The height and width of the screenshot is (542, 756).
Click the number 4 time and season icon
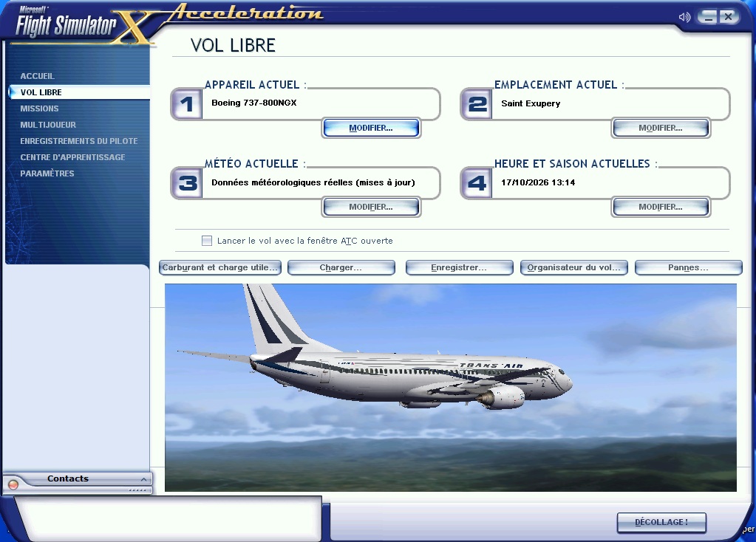pyautogui.click(x=477, y=183)
